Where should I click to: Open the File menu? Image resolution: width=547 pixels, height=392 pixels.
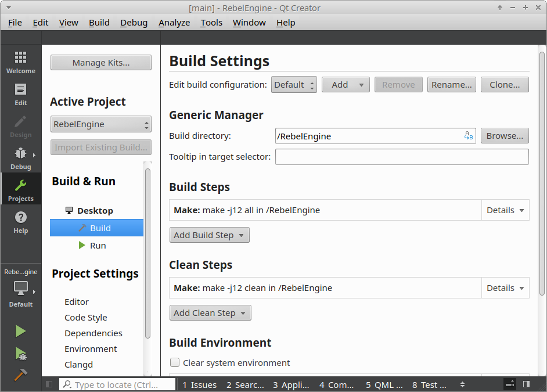click(x=15, y=23)
